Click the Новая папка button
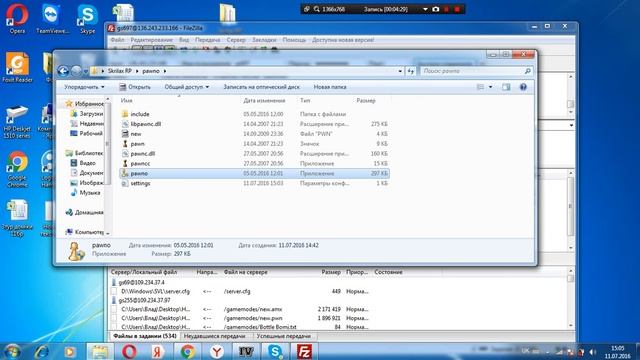 pyautogui.click(x=330, y=87)
